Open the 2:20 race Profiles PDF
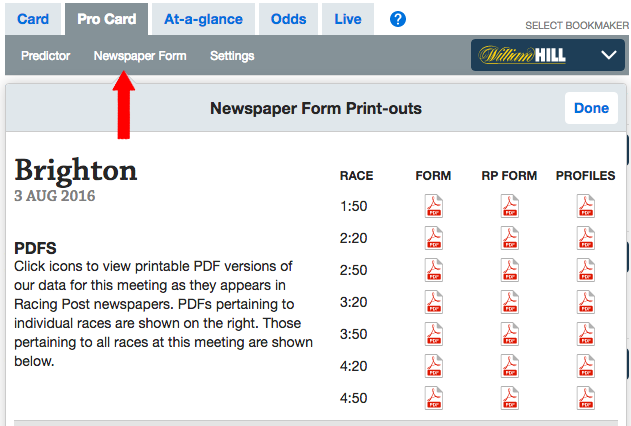631x426 pixels. 586,238
